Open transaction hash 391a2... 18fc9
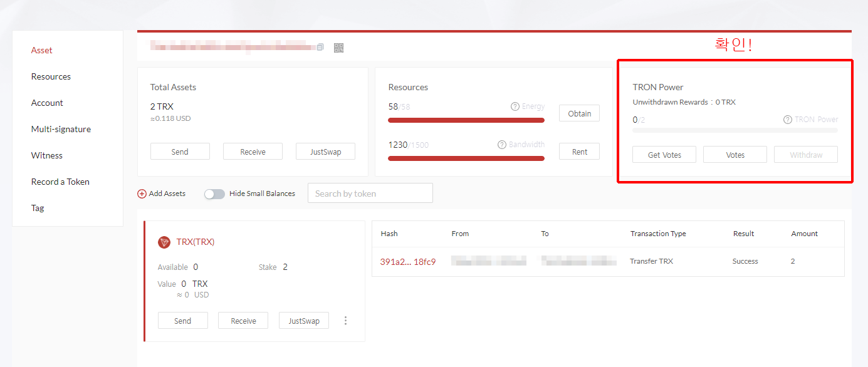This screenshot has width=868, height=367. point(407,262)
